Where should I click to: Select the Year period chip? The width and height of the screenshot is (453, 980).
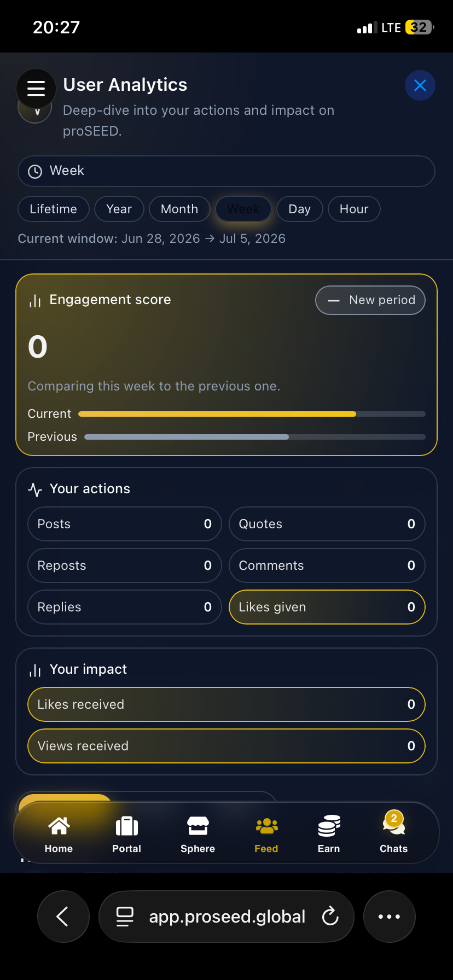(x=119, y=209)
